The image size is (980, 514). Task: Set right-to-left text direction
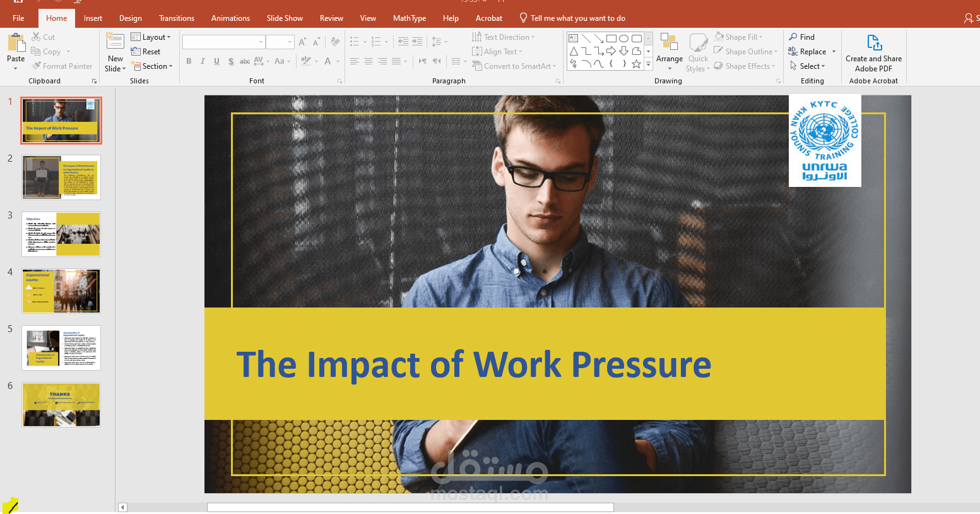(x=437, y=61)
